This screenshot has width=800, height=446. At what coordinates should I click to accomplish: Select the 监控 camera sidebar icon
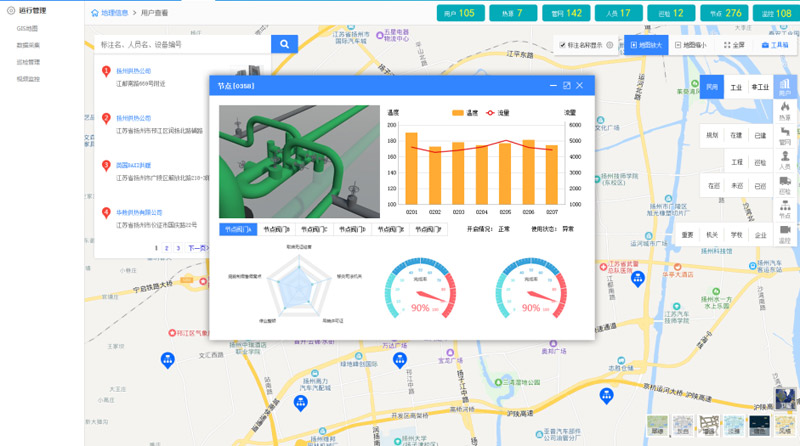click(785, 234)
